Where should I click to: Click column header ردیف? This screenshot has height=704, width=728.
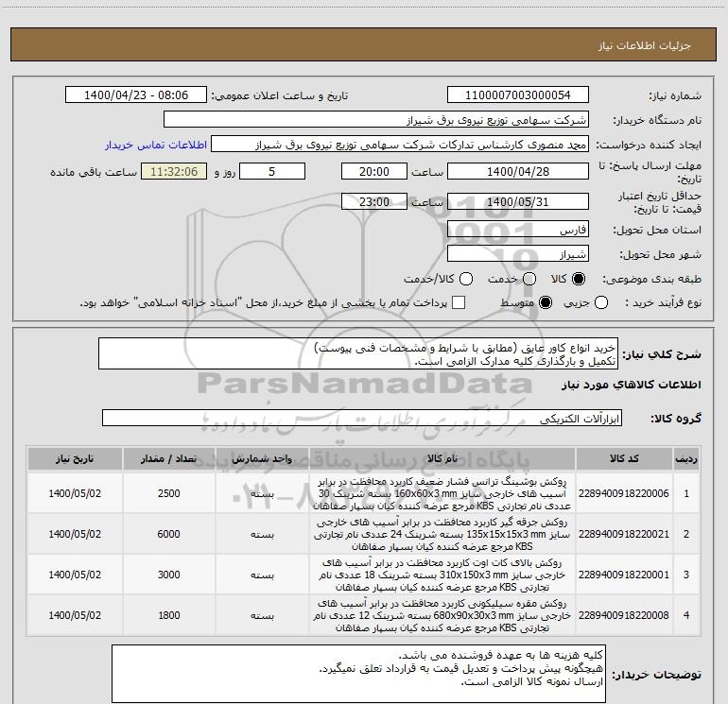(686, 458)
